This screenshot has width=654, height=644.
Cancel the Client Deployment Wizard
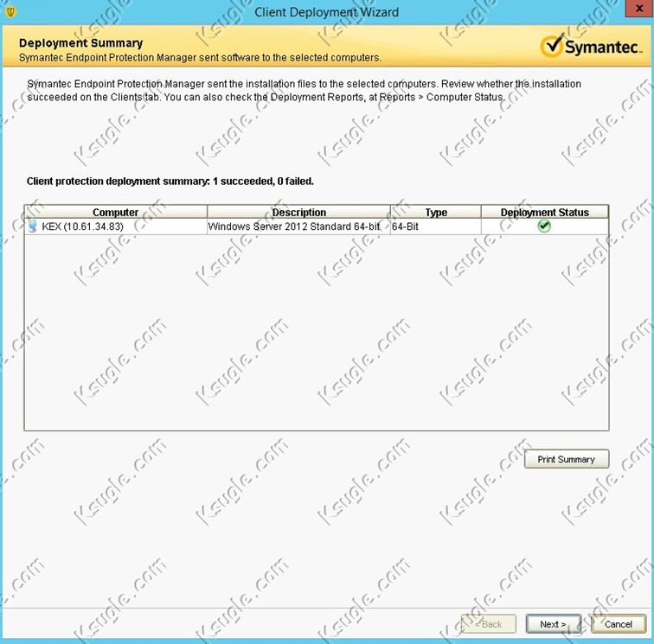(619, 624)
